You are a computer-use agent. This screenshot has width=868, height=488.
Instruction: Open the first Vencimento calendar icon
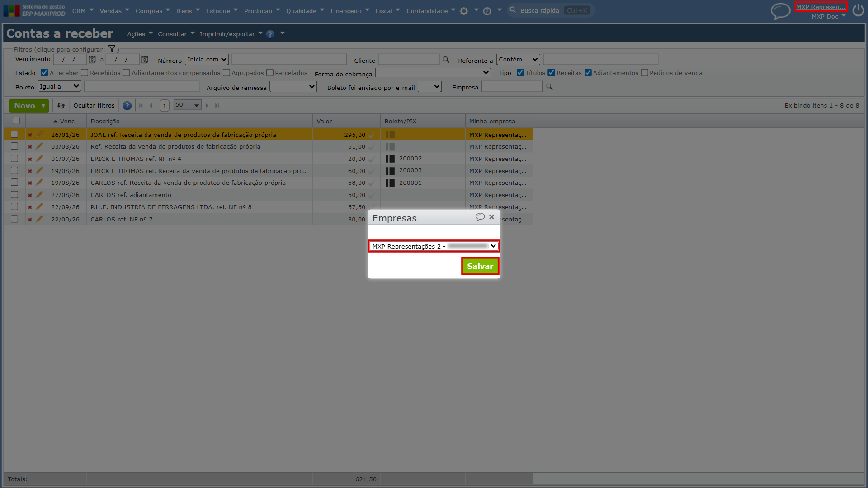tap(92, 60)
